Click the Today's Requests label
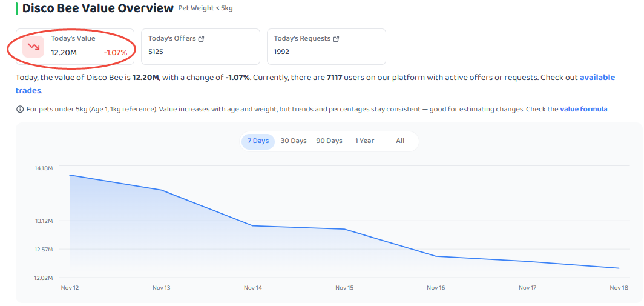 coord(302,38)
